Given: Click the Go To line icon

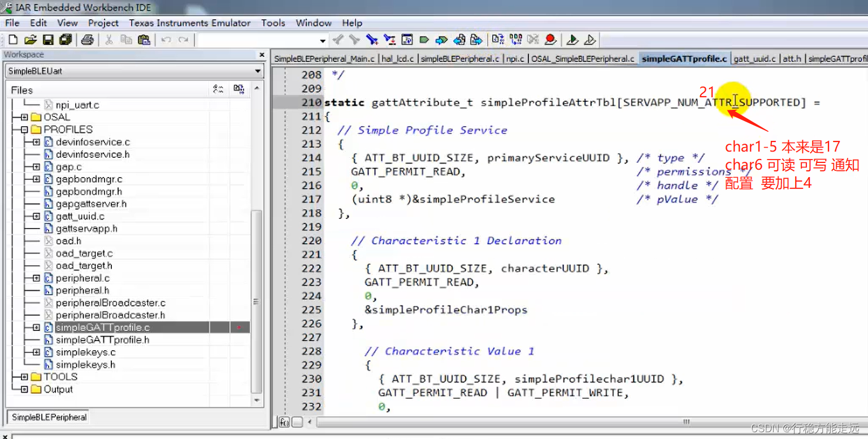Looking at the screenshot, I should click(407, 40).
